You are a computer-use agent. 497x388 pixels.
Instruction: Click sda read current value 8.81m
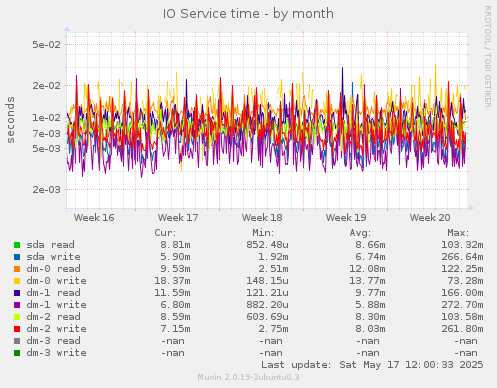[175, 245]
